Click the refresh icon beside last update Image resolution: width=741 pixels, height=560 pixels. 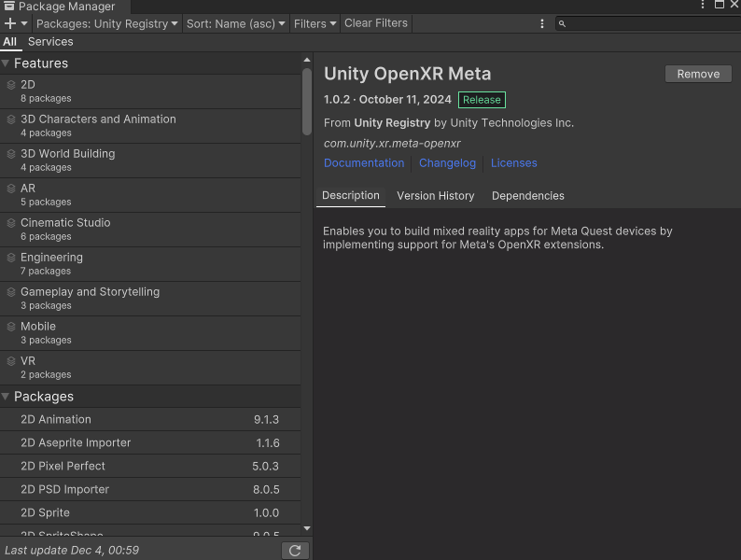(x=295, y=551)
